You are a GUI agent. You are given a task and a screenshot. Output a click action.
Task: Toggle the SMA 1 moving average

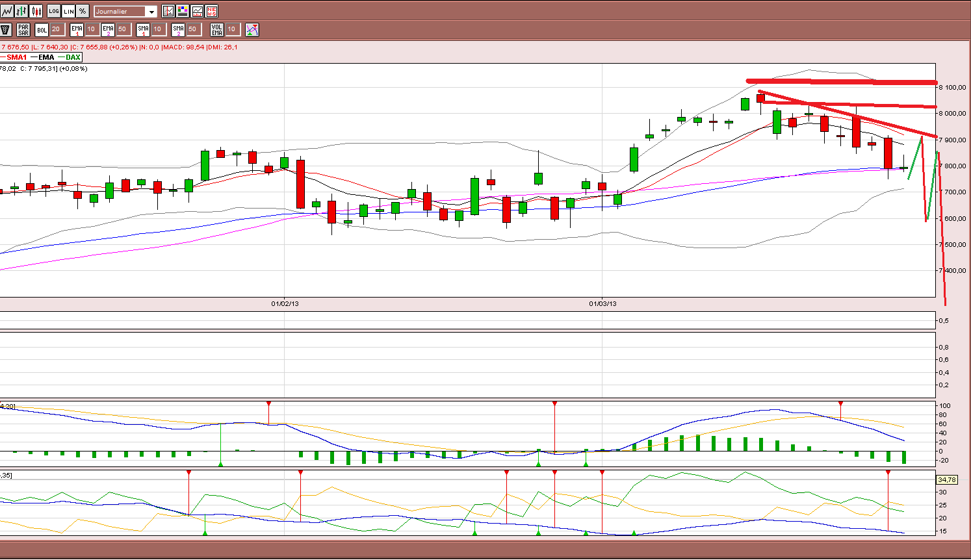click(143, 30)
